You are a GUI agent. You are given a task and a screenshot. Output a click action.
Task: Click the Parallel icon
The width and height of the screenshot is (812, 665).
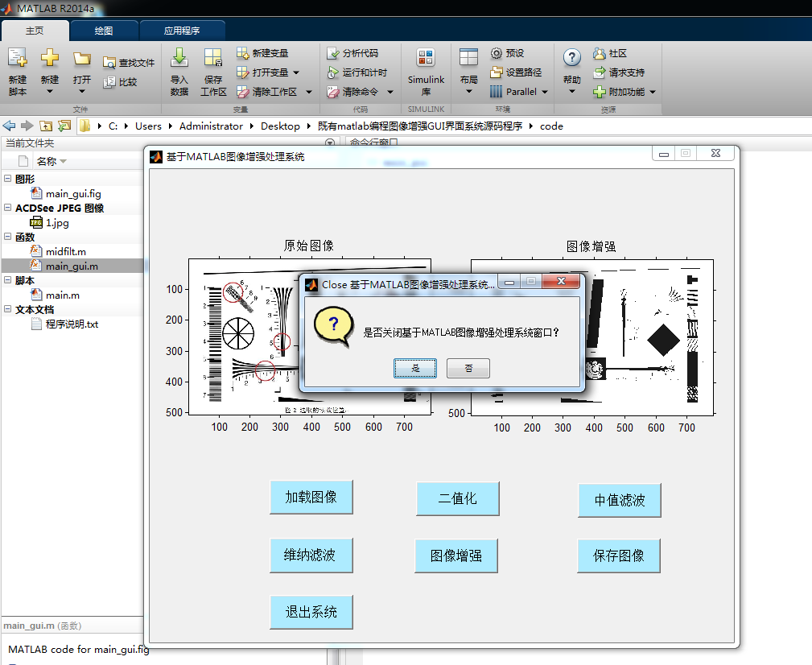496,92
